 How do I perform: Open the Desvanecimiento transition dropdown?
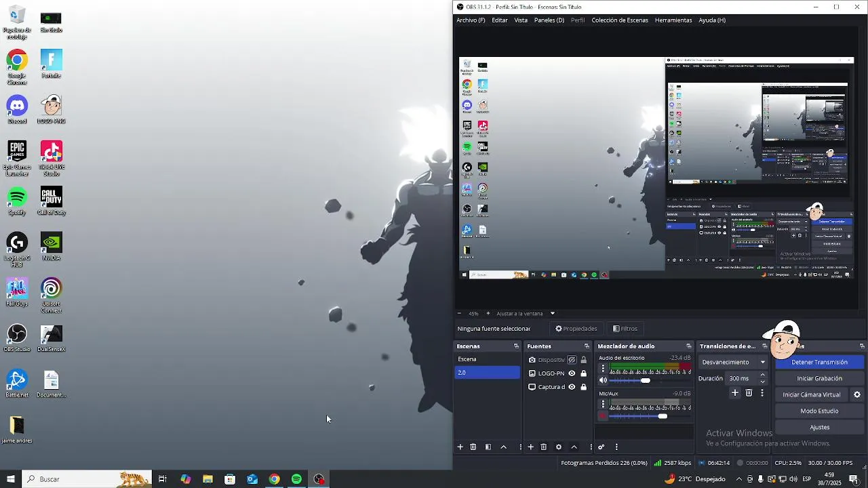click(x=734, y=363)
